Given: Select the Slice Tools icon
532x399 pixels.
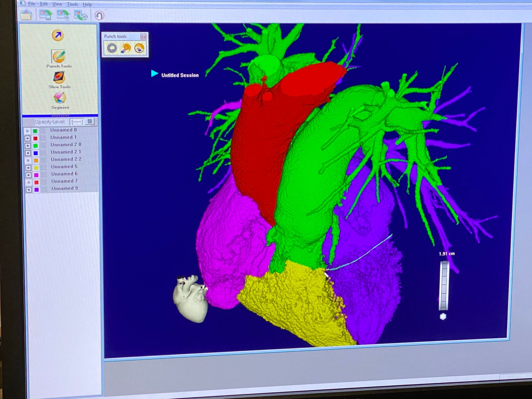Looking at the screenshot, I should tap(59, 77).
